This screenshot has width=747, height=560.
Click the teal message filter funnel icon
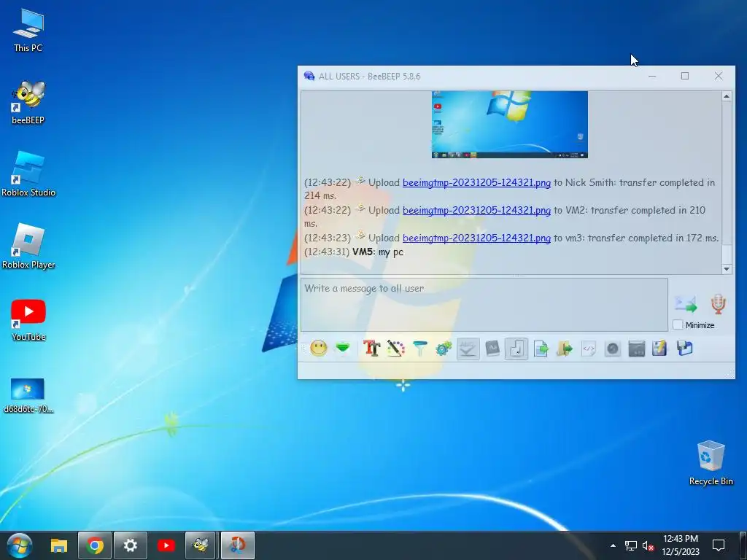pos(419,349)
